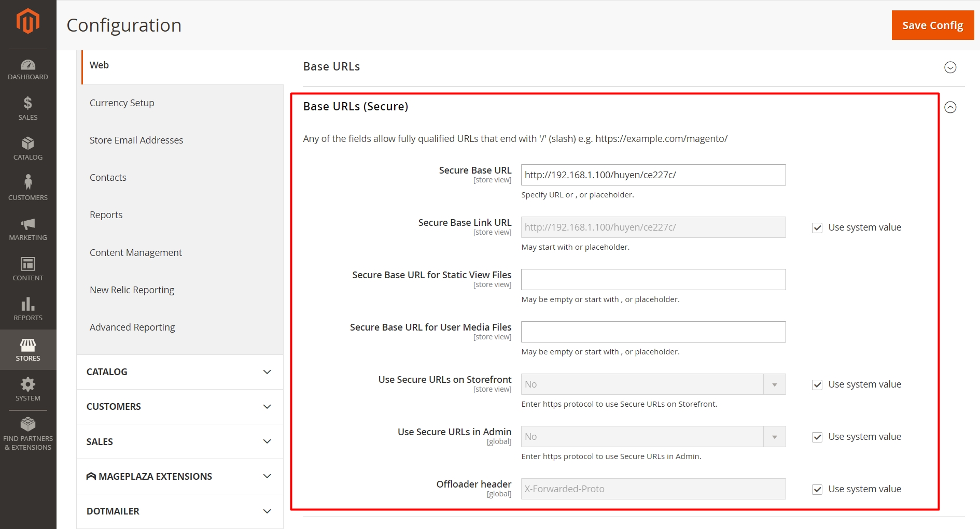Click the Save Config button
This screenshot has height=529, width=980.
[932, 25]
